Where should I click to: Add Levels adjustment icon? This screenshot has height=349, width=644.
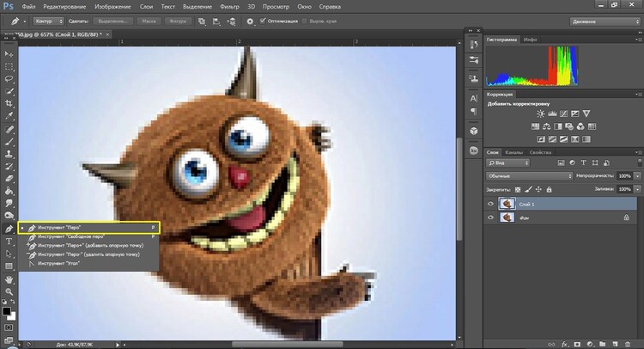[x=552, y=113]
